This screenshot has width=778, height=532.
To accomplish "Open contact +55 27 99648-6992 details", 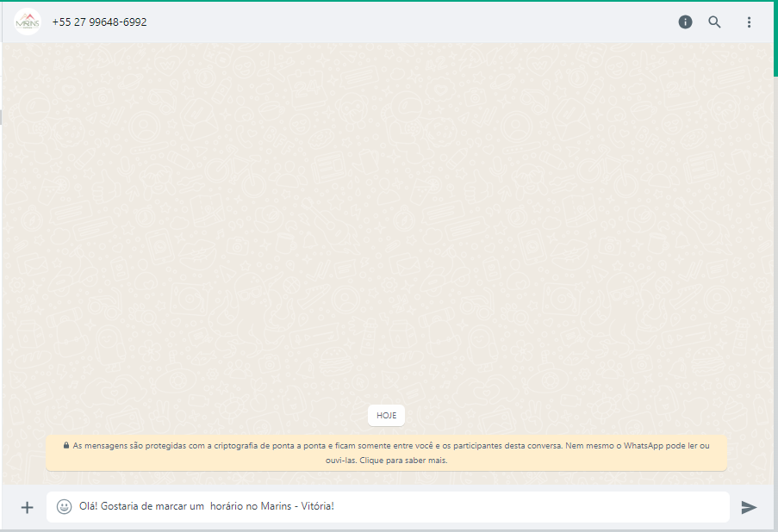I will 99,22.
